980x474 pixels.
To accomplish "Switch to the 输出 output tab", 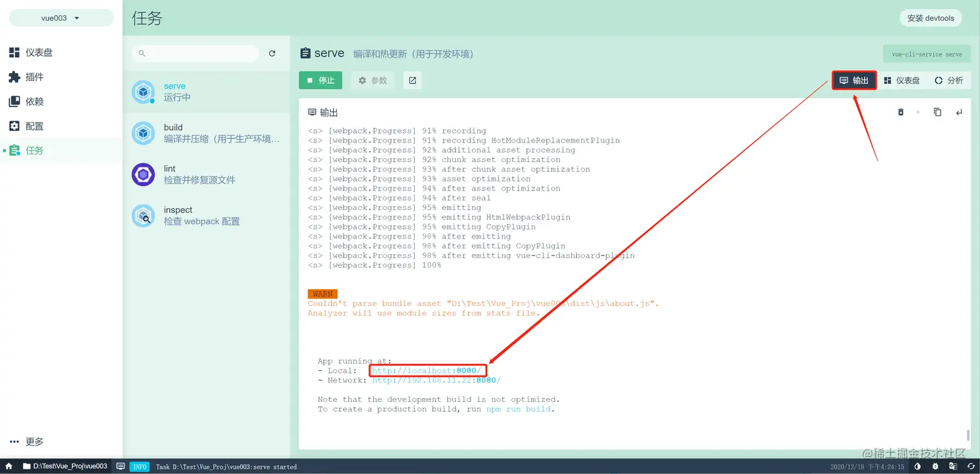I will pyautogui.click(x=854, y=80).
